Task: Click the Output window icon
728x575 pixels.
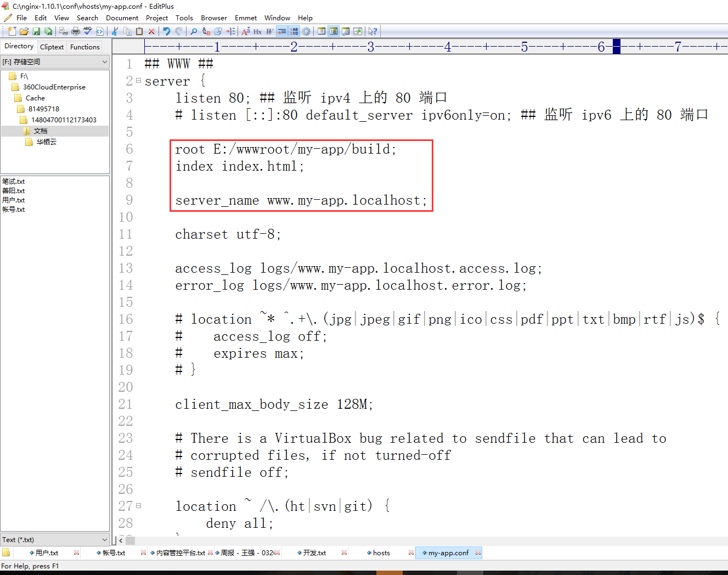Action: (346, 31)
